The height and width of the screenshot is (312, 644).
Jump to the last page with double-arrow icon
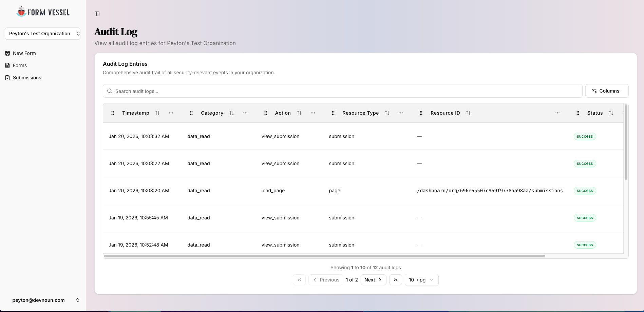tap(395, 280)
